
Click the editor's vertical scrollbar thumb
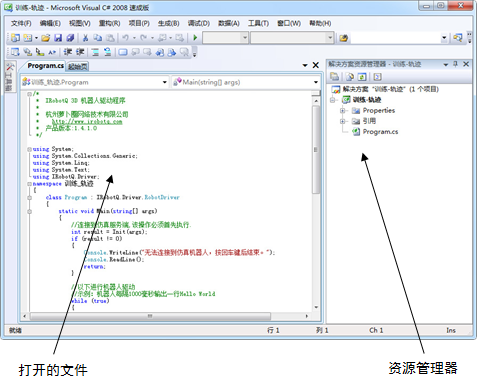(x=316, y=150)
